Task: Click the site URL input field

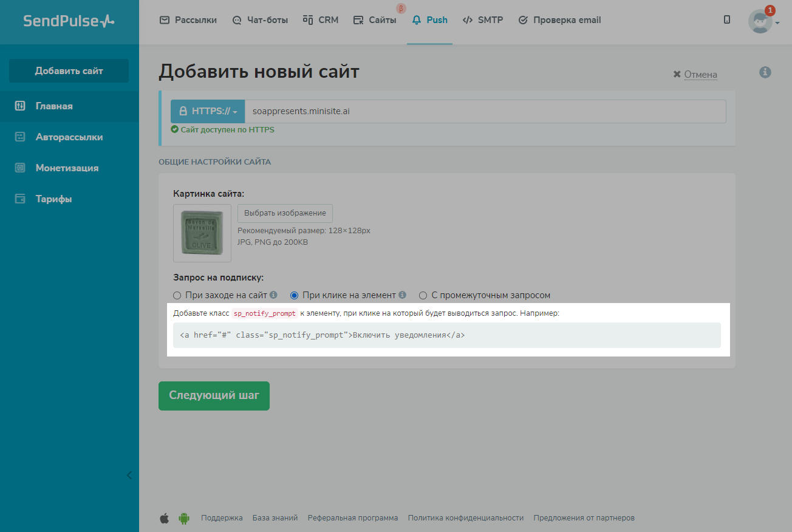Action: [x=485, y=112]
